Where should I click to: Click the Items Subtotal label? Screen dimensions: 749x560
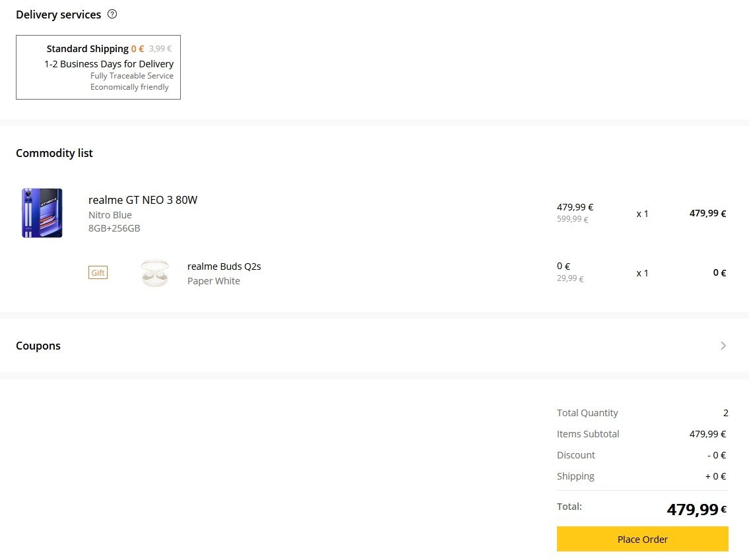click(x=588, y=434)
